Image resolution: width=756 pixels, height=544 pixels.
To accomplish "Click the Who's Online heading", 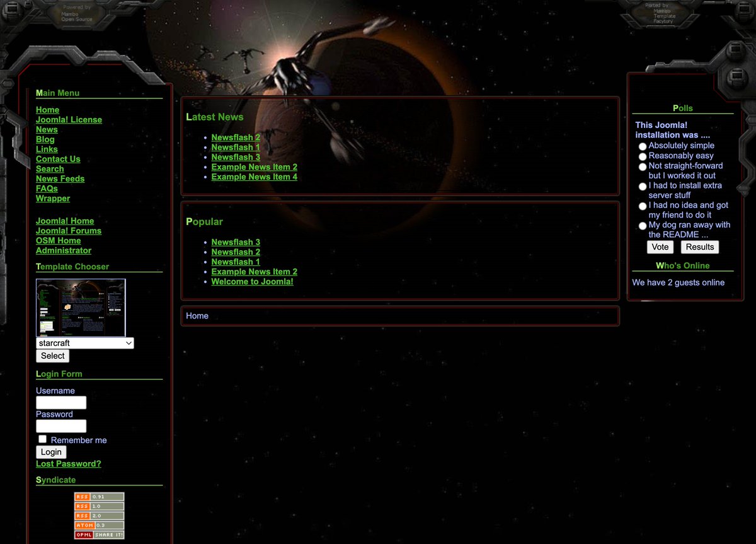I will 683,266.
